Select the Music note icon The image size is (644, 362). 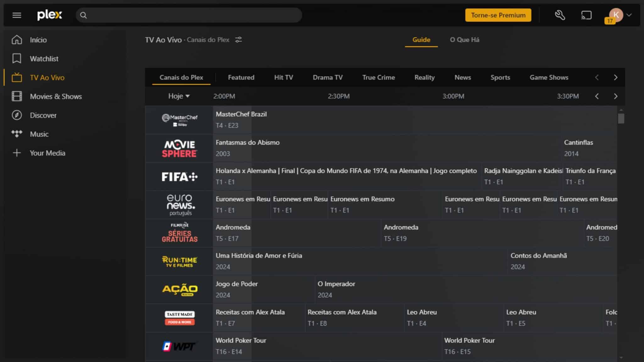17,134
